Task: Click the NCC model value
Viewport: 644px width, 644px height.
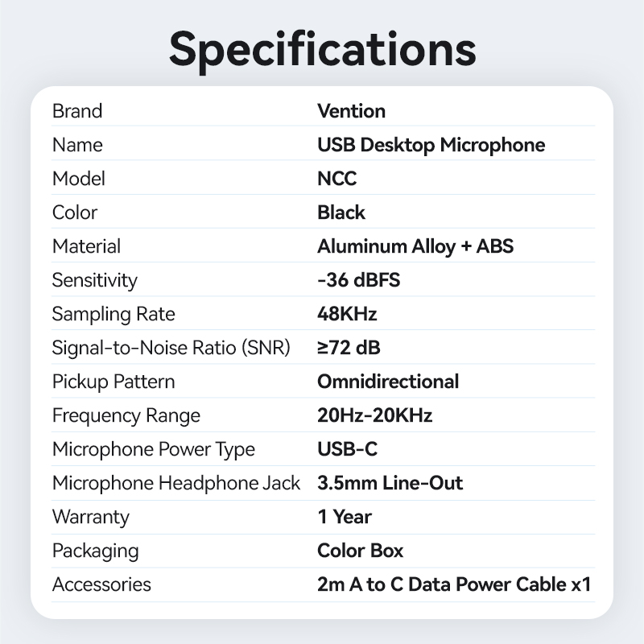Action: (x=336, y=179)
